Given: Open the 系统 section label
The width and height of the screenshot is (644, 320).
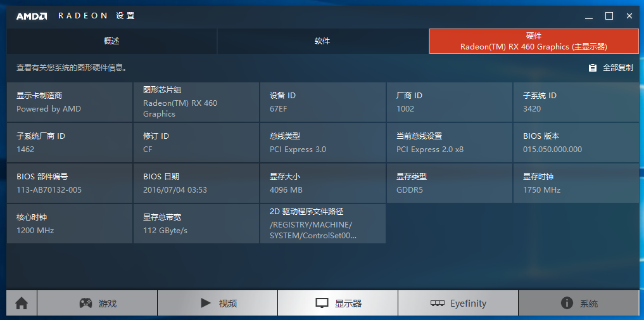Looking at the screenshot, I should point(589,304).
